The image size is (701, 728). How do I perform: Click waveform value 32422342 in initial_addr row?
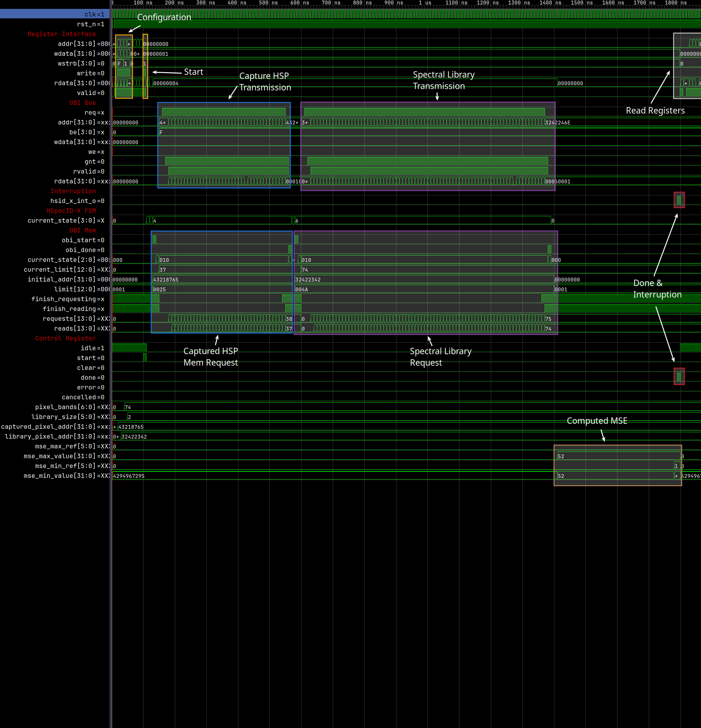tap(308, 280)
